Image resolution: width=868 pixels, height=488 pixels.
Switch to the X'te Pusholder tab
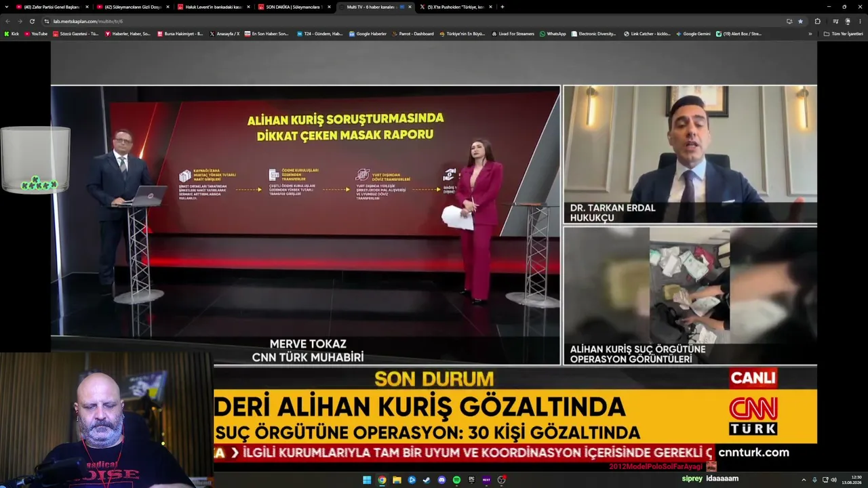[455, 7]
